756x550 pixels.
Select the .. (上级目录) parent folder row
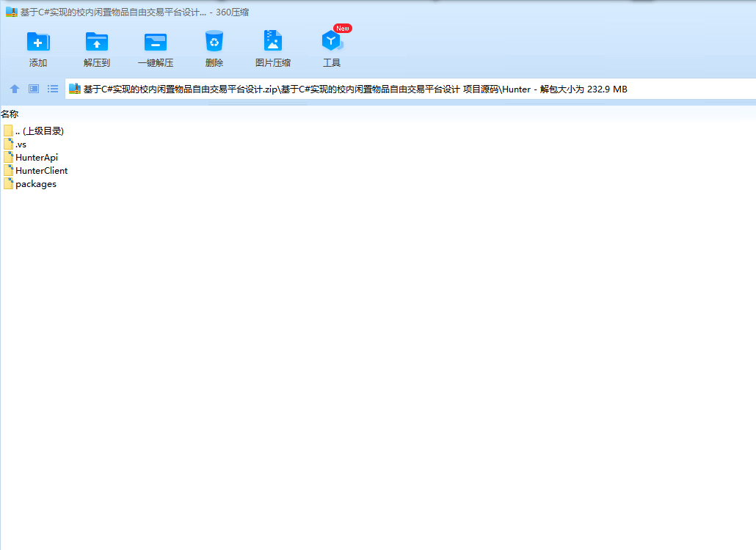pos(33,131)
